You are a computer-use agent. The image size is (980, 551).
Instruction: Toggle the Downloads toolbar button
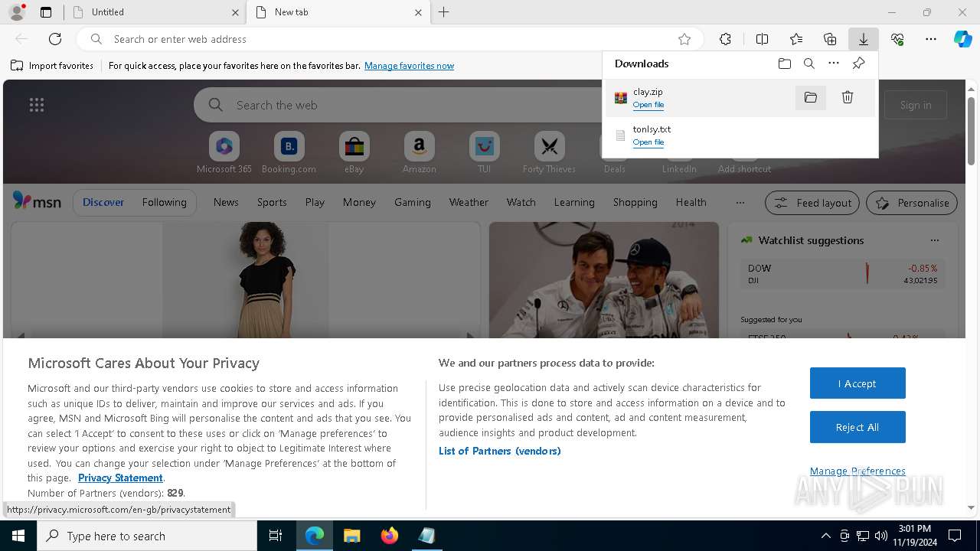[863, 39]
